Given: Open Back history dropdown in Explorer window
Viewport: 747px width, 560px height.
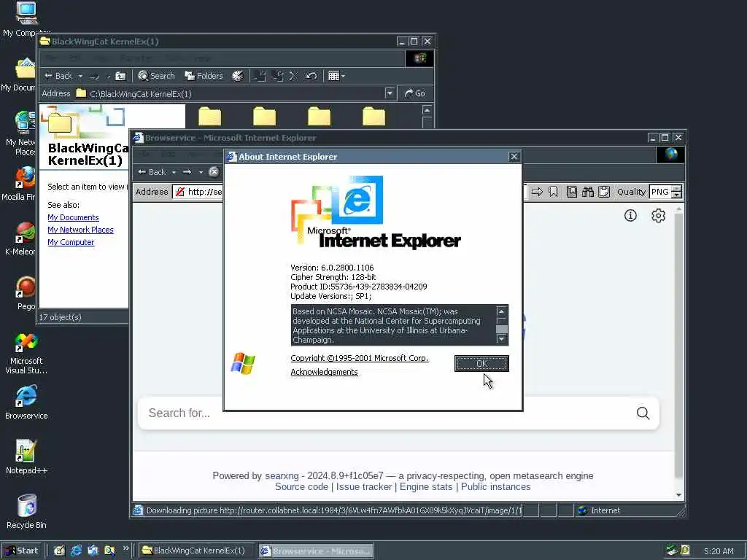Looking at the screenshot, I should coord(80,76).
